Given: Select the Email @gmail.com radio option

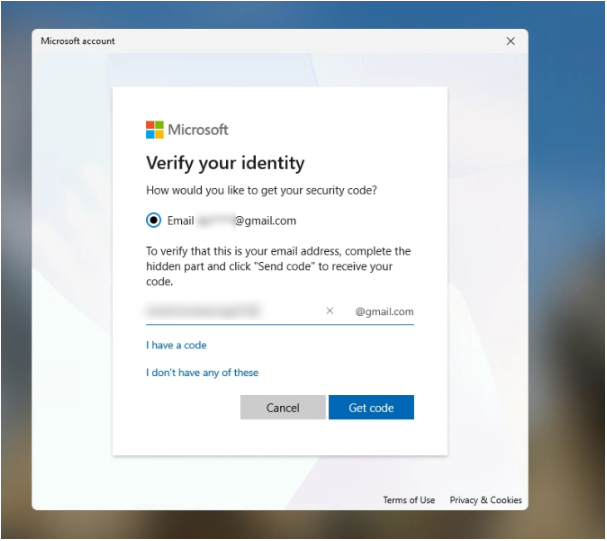Looking at the screenshot, I should pyautogui.click(x=154, y=221).
